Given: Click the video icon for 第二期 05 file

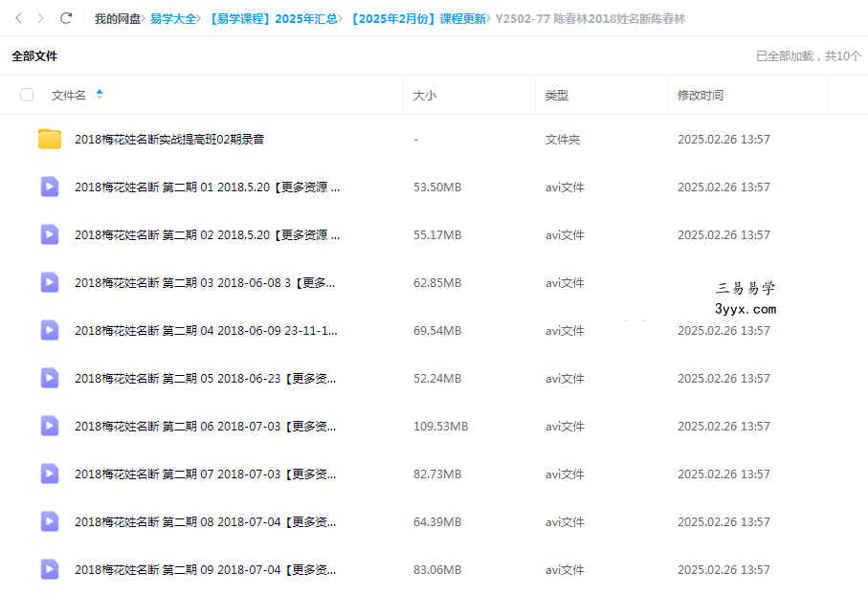Looking at the screenshot, I should [x=50, y=378].
